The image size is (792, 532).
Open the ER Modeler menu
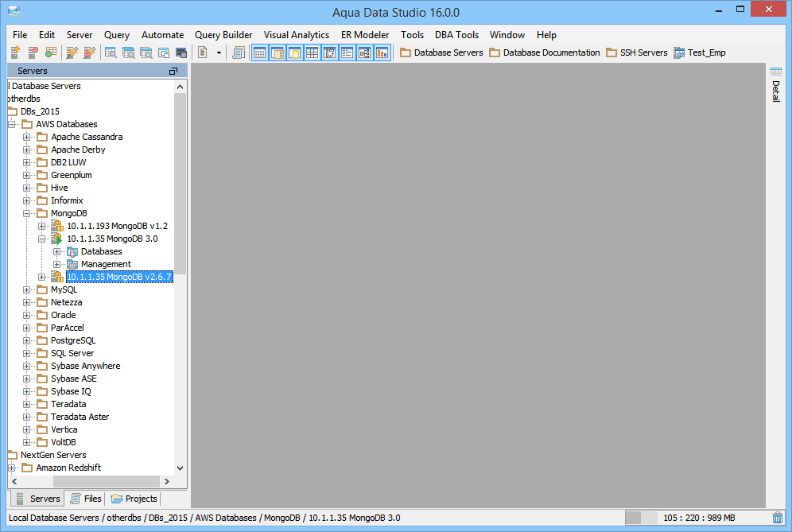click(x=365, y=35)
